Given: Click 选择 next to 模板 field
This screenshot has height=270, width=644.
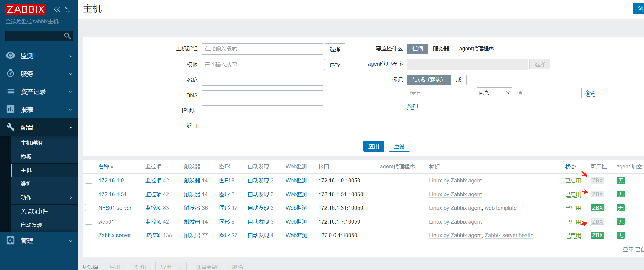Looking at the screenshot, I should (335, 65).
